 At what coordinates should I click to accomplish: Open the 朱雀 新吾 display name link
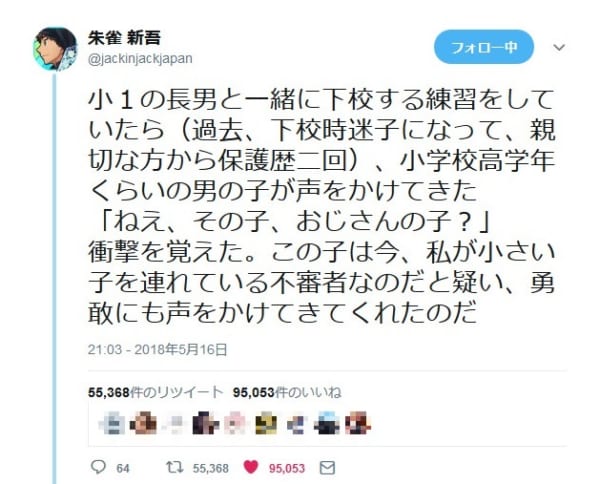(x=124, y=38)
